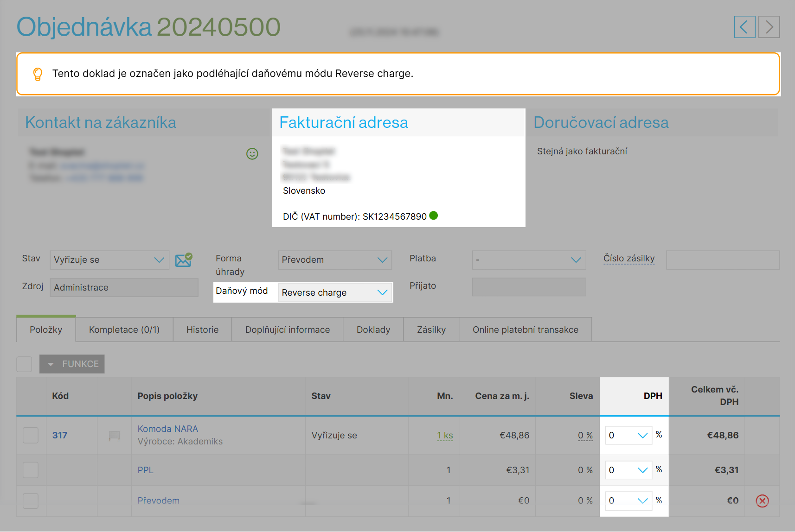Switch to the Kompletace (0/1) tab
Screen dimensions: 795x532
coord(124,329)
